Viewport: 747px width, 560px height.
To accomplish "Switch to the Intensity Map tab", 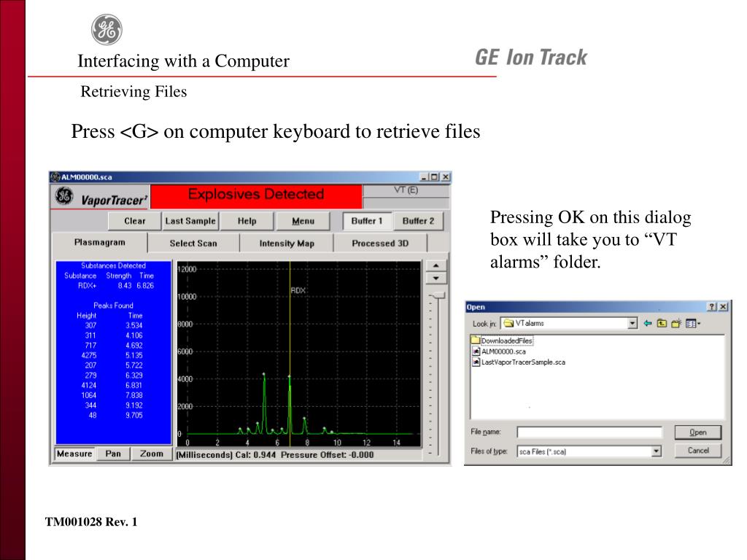I will click(286, 244).
